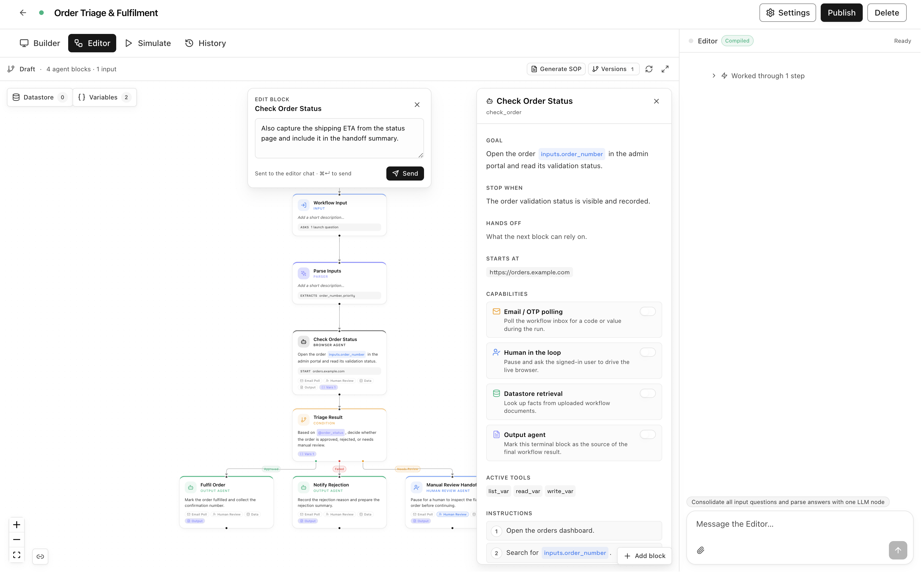Click the Workflow Input node icon
The image size is (924, 575).
click(305, 206)
